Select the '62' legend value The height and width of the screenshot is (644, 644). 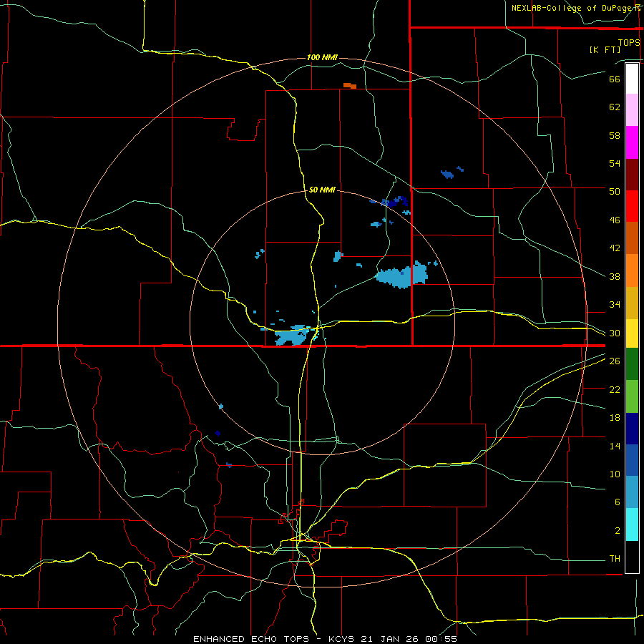point(615,107)
